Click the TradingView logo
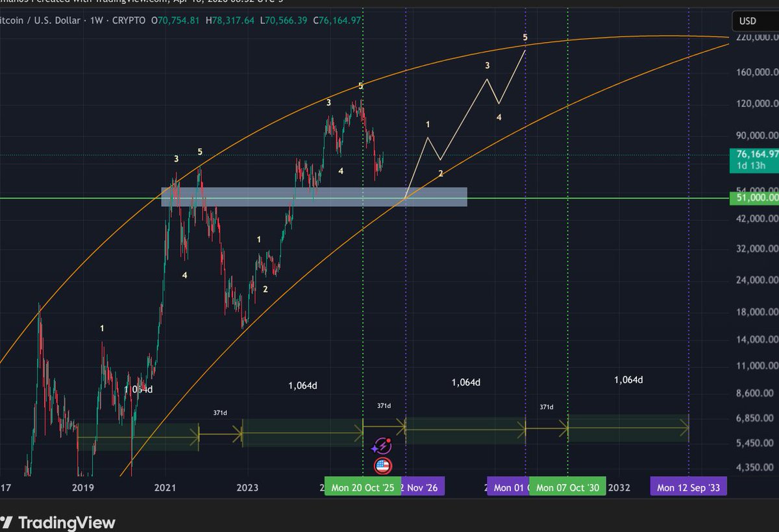The height and width of the screenshot is (532, 779). click(58, 522)
